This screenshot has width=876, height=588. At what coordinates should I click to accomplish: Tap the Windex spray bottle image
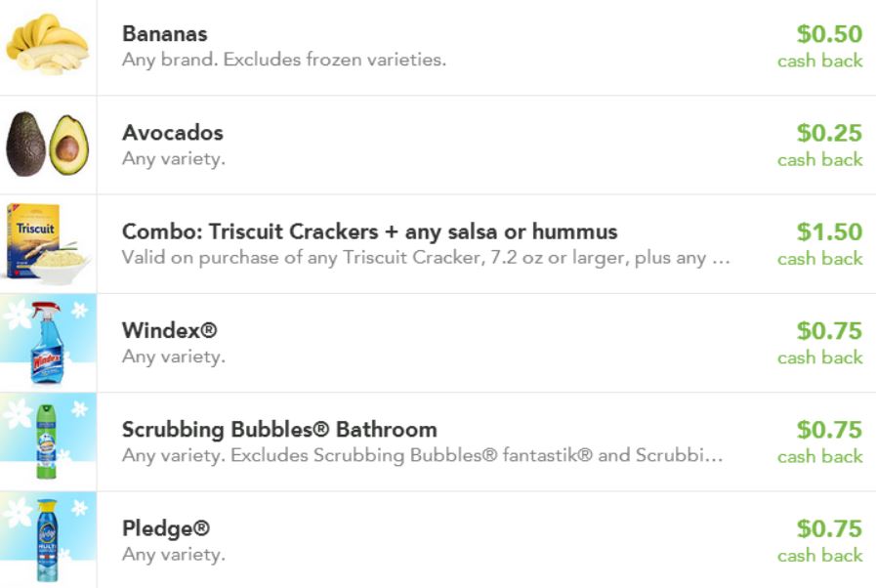click(x=47, y=343)
